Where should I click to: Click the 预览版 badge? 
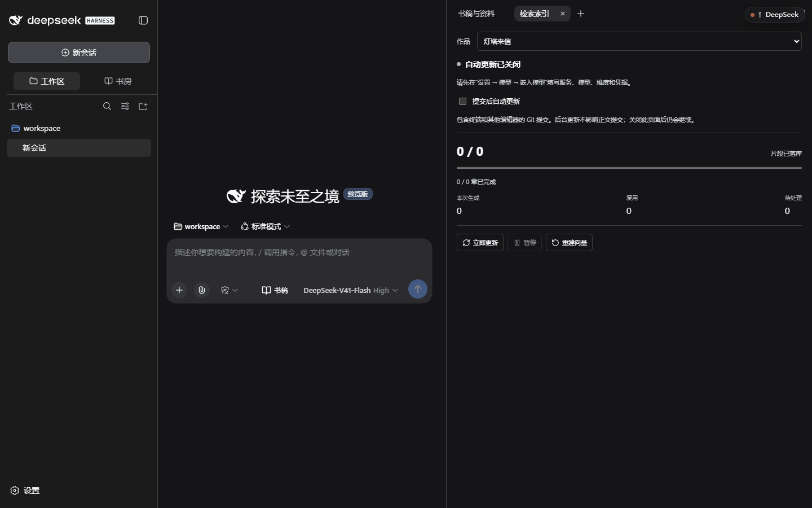358,194
